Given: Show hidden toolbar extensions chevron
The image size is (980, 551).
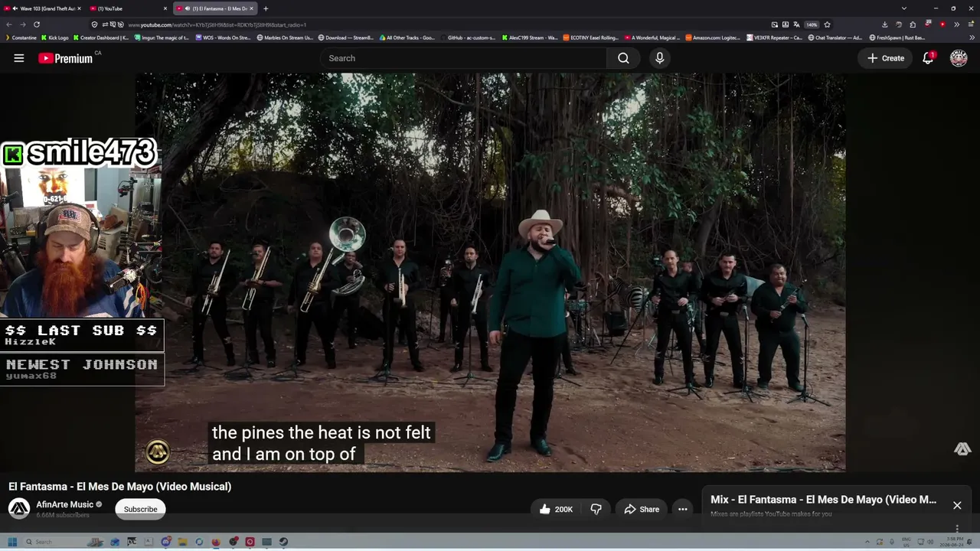Looking at the screenshot, I should (x=956, y=24).
